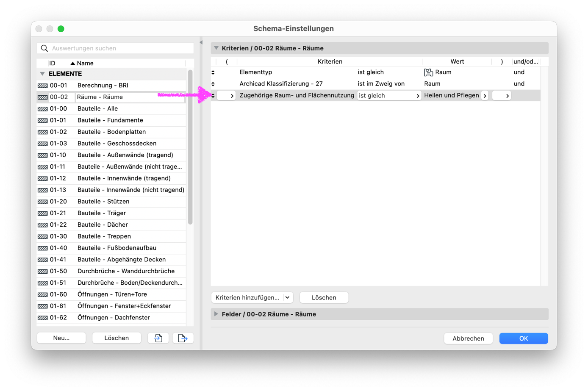The height and width of the screenshot is (391, 588).
Task: Click the schema icon of row 01-01
Action: point(42,120)
